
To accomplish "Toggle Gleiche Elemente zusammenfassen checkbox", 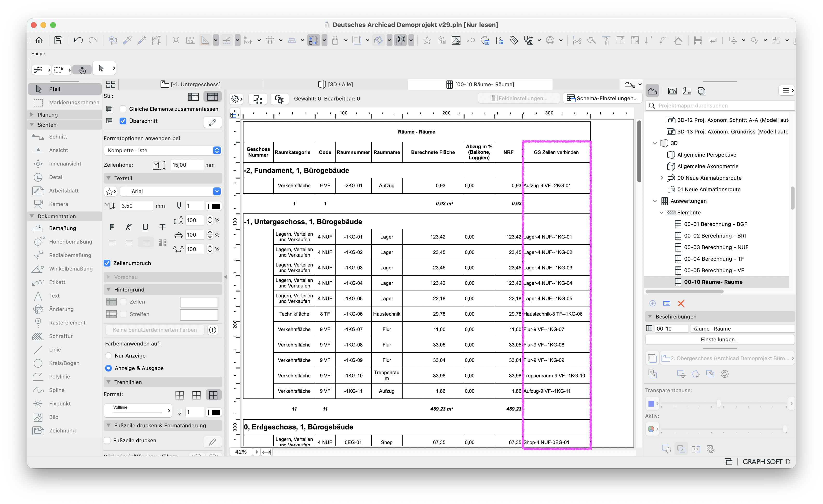I will [123, 109].
